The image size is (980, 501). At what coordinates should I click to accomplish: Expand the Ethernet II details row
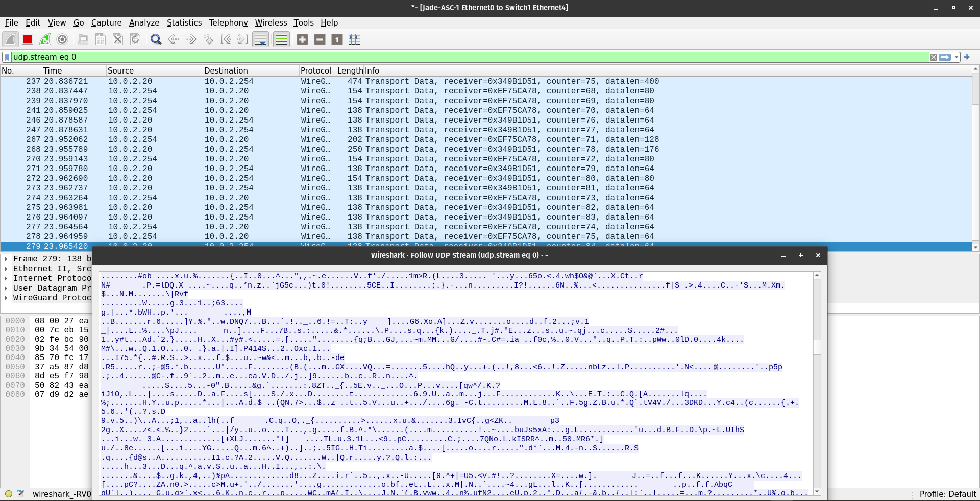[6, 269]
